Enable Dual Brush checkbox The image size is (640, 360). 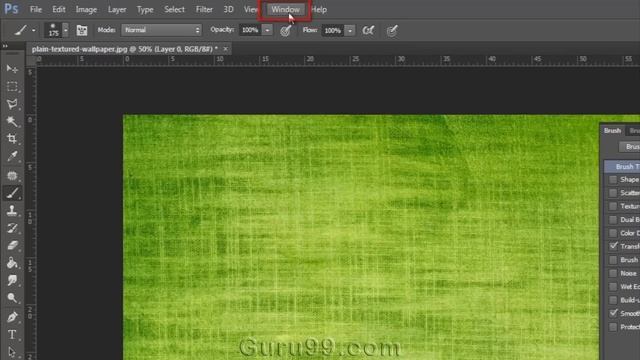(613, 220)
